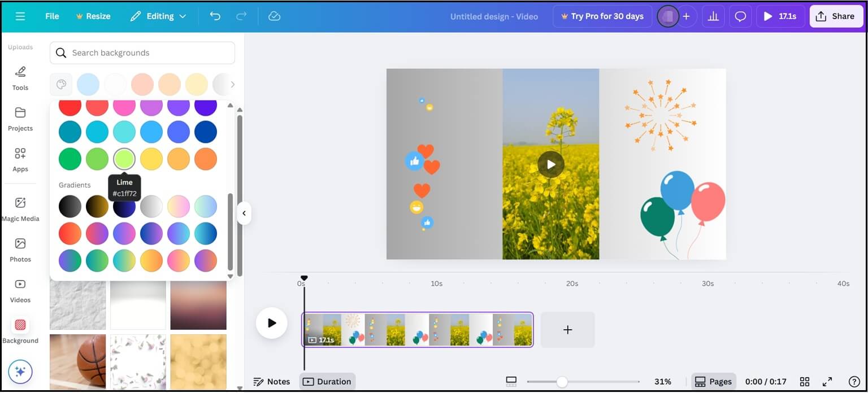Click the timeline thumbnail view icon
The height and width of the screenshot is (393, 868).
[x=511, y=382]
